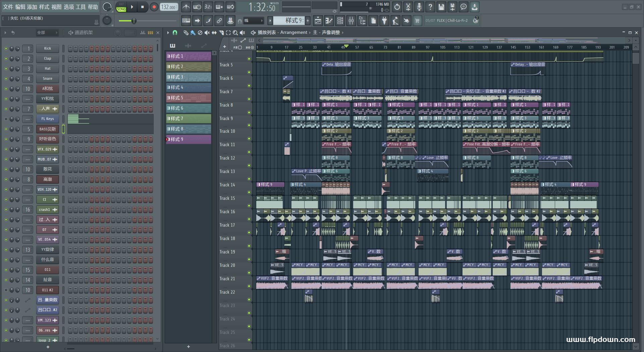Select the playlist zoom magnifier tool
Image resolution: width=644 pixels, height=352 pixels.
235,33
